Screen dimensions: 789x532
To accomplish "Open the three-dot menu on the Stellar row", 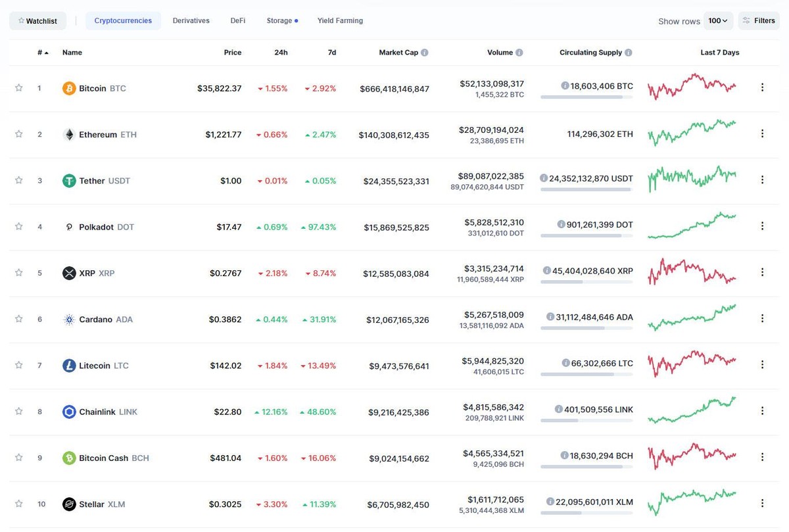I will [762, 503].
